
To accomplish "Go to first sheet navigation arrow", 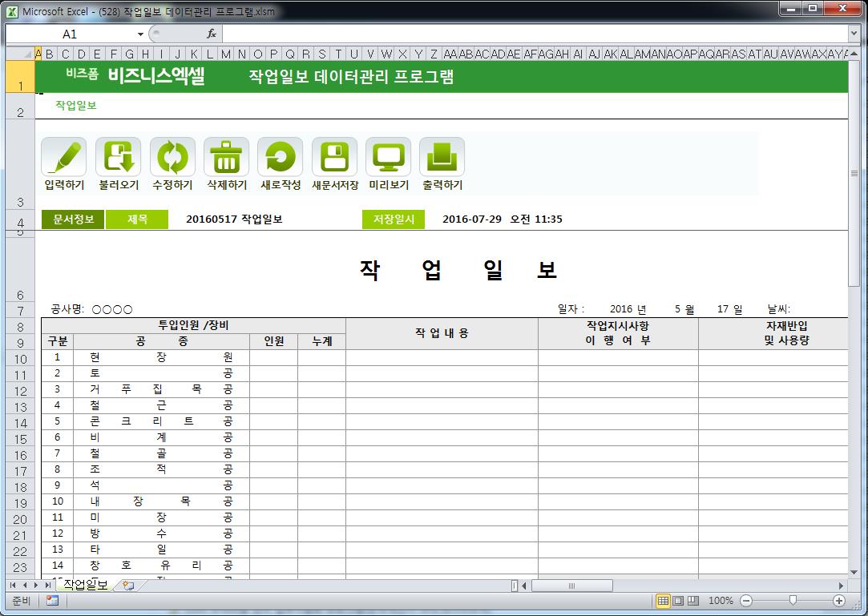I will pos(13,585).
